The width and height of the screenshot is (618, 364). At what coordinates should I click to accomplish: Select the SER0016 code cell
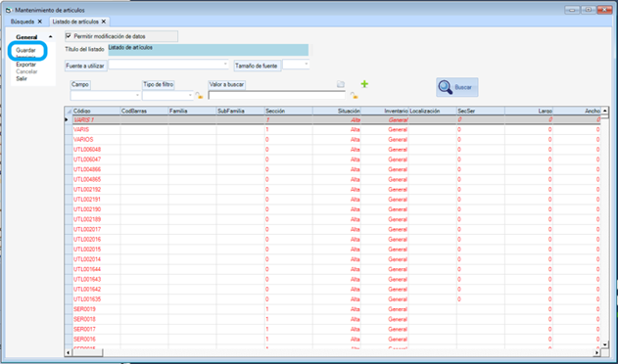coord(97,340)
